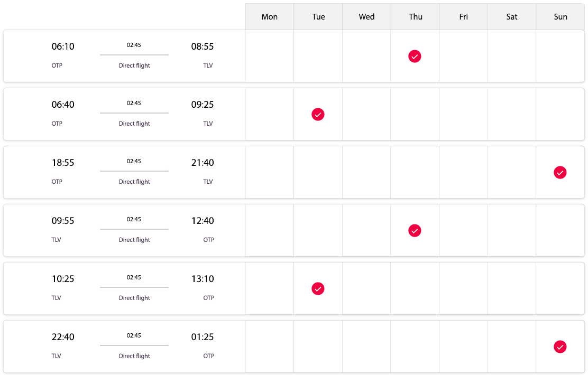
Task: Select the Thu column header
Action: coord(415,16)
